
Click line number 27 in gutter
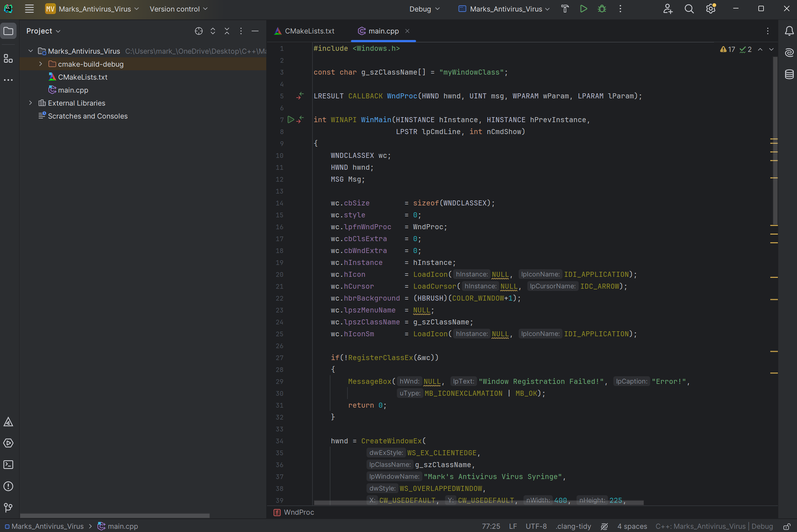point(279,358)
